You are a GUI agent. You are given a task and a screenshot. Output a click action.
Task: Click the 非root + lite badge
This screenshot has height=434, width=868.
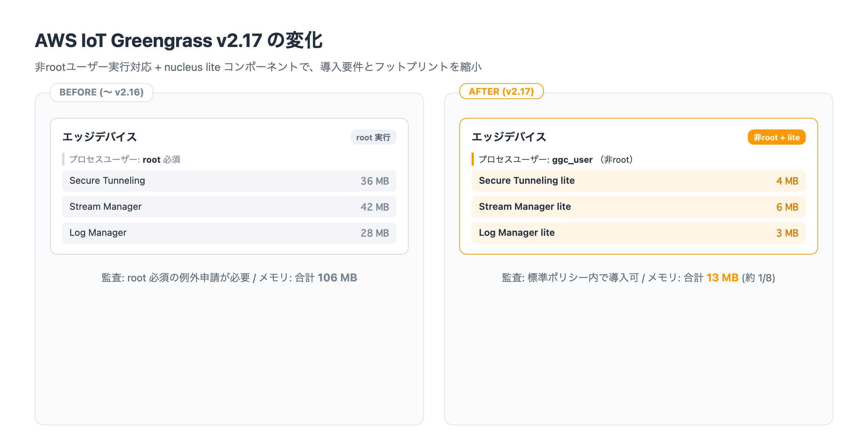(x=776, y=137)
